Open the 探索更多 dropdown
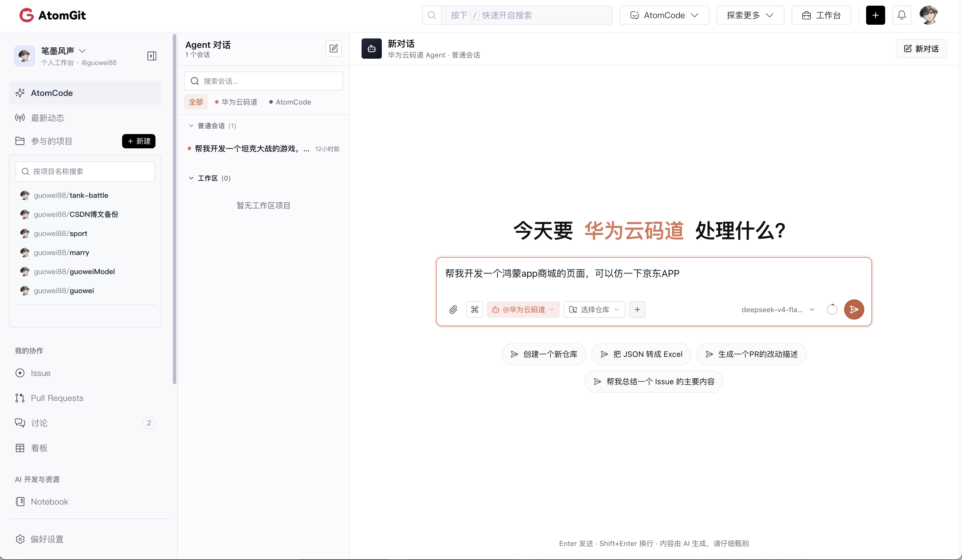This screenshot has height=560, width=962. [x=750, y=15]
